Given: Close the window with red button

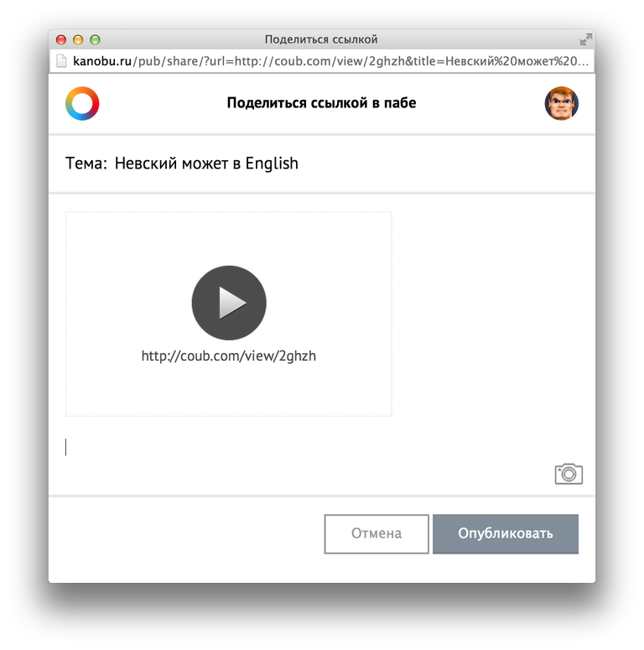Looking at the screenshot, I should pyautogui.click(x=61, y=39).
